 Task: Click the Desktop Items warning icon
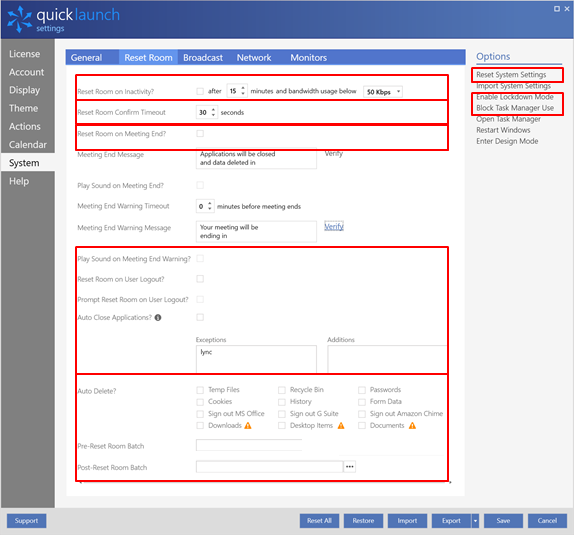(341, 426)
